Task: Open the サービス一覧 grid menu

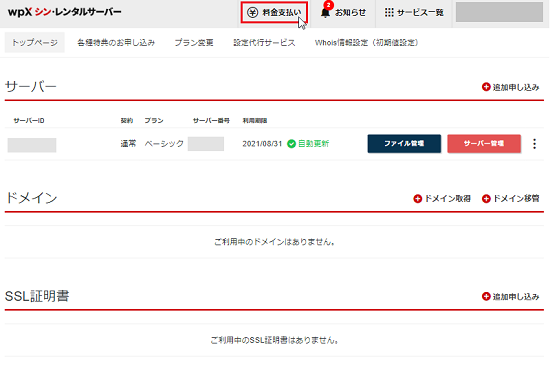Action: 414,13
